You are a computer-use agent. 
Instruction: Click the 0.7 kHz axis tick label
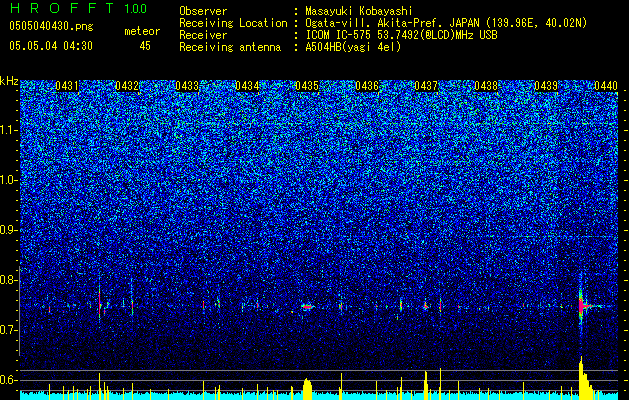pos(9,330)
